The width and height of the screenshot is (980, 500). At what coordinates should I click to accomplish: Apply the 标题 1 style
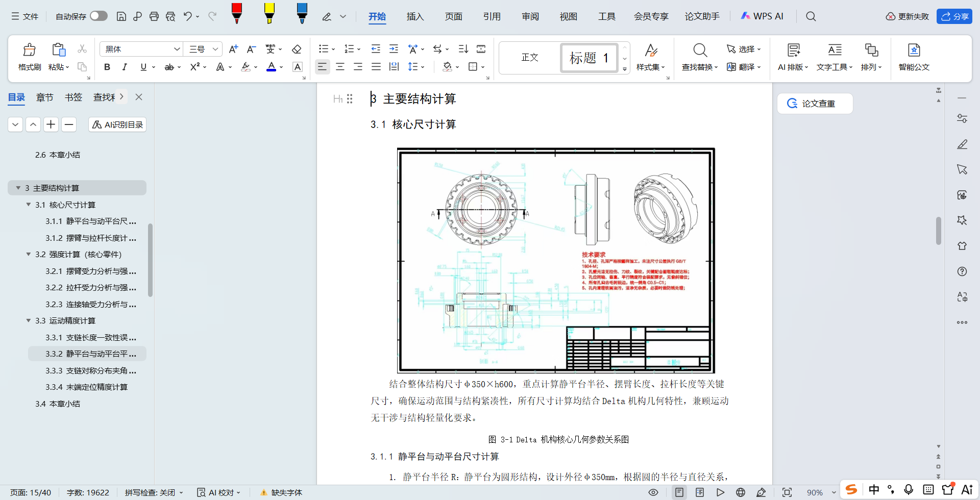pyautogui.click(x=590, y=58)
